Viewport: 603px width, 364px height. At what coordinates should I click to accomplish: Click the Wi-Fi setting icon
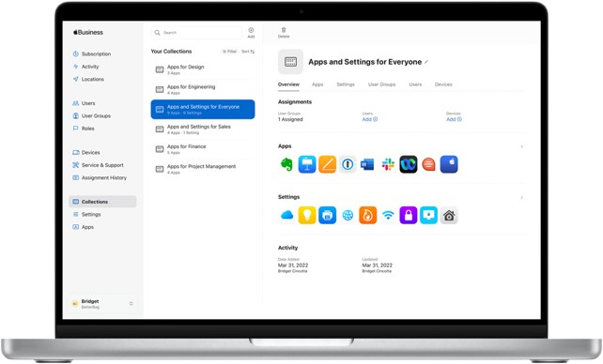[x=388, y=216]
